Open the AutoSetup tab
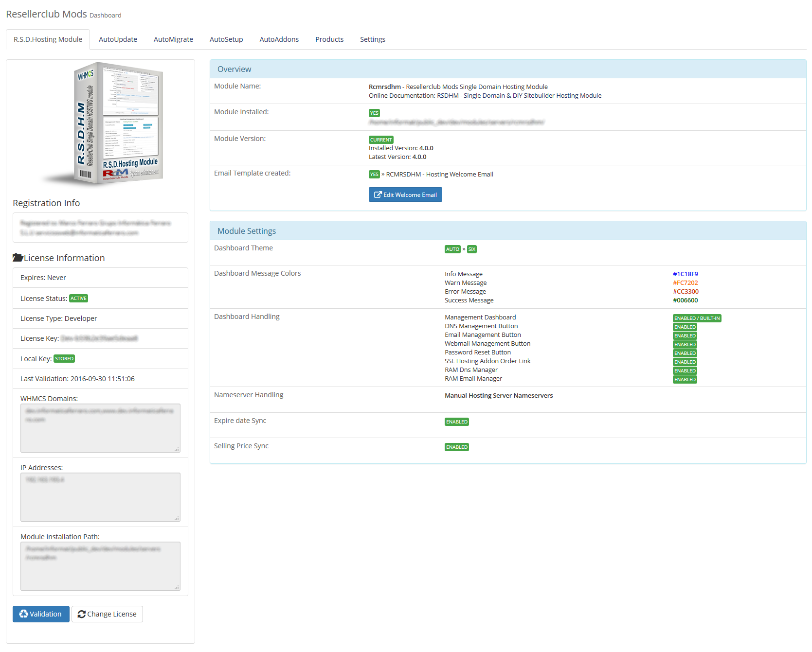 pyautogui.click(x=226, y=39)
